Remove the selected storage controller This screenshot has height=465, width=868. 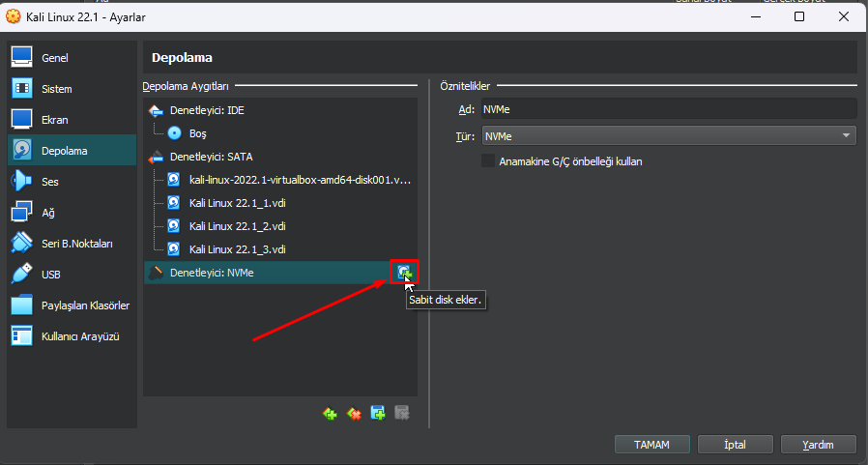point(354,413)
